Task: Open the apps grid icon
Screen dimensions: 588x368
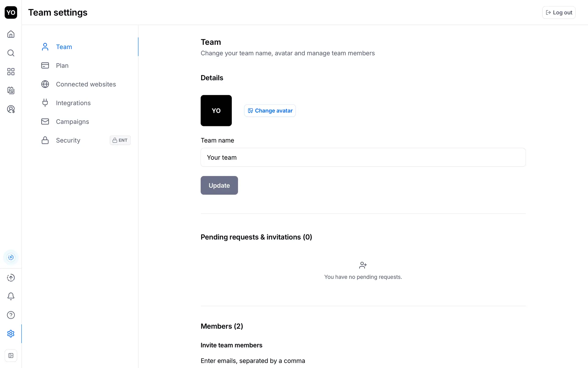Action: [x=11, y=72]
